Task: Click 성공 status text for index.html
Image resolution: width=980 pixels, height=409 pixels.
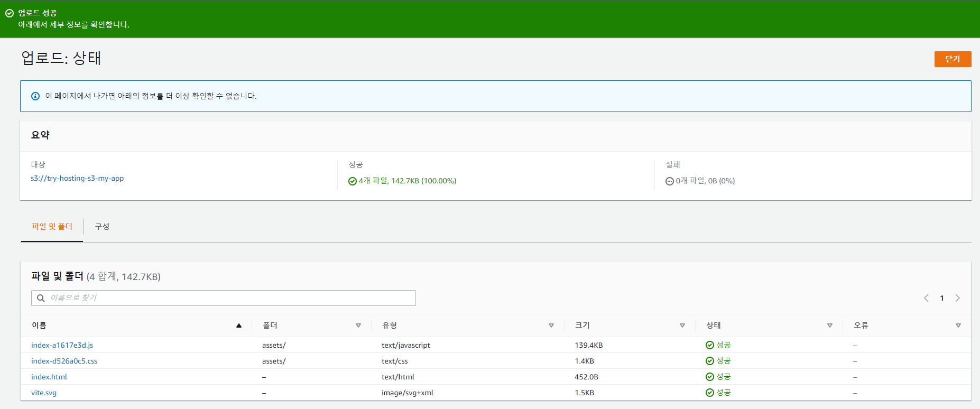Action: (724, 377)
